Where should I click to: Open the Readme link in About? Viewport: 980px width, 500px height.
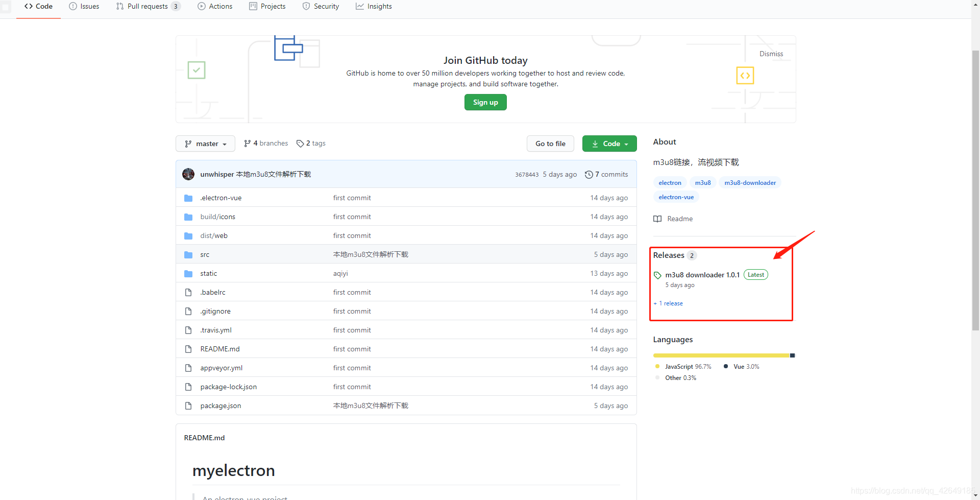pyautogui.click(x=680, y=219)
